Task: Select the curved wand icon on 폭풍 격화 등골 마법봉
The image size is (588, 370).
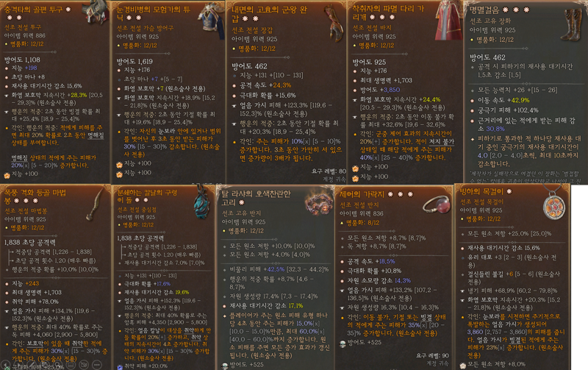Action: pyautogui.click(x=95, y=203)
